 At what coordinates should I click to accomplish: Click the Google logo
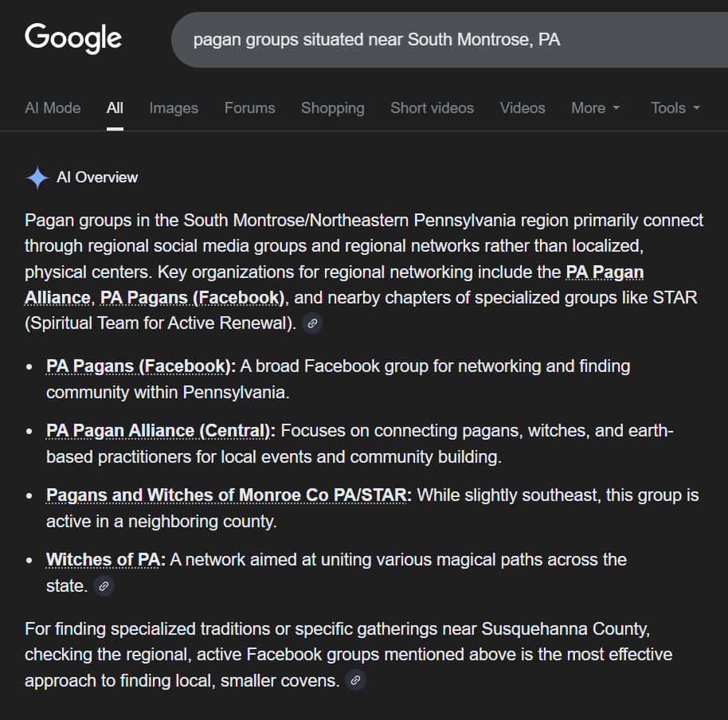(x=73, y=38)
